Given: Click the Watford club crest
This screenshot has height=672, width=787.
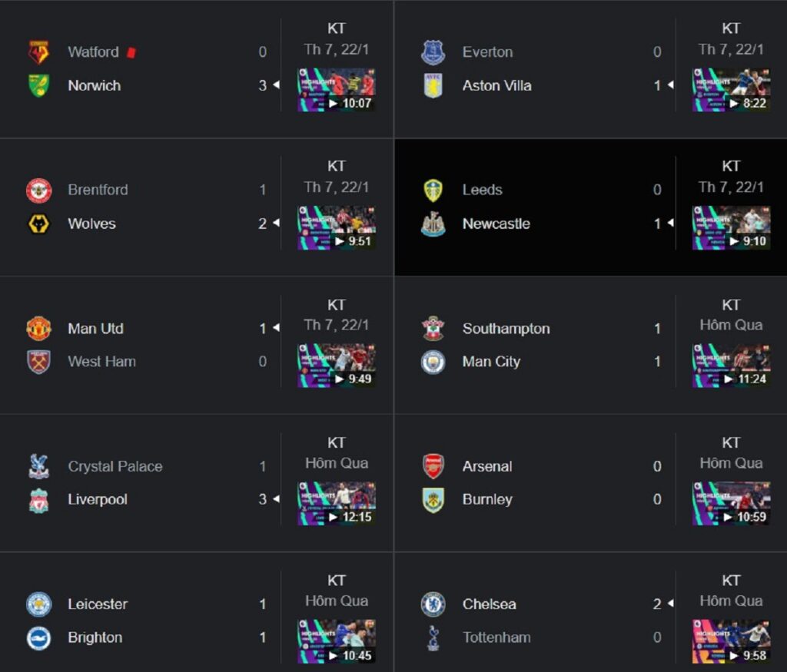Looking at the screenshot, I should pos(38,52).
